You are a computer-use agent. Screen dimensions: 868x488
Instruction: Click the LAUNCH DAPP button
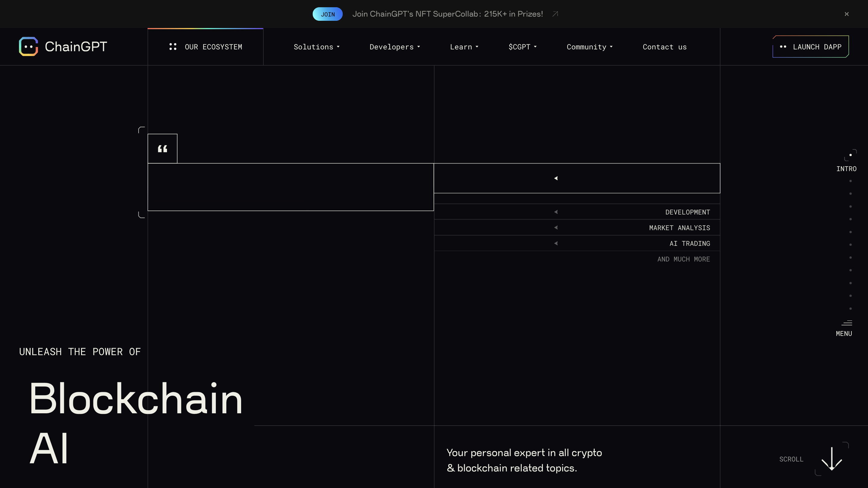810,47
